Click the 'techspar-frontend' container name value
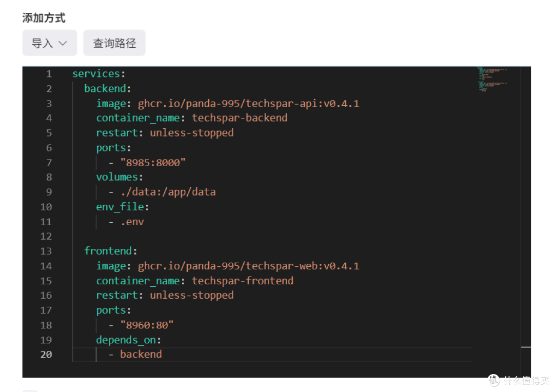554x392 pixels. (243, 281)
